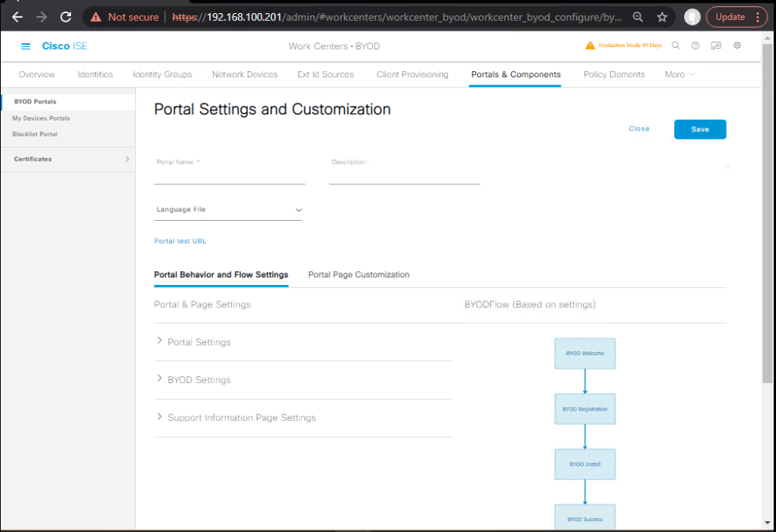This screenshot has width=776, height=532.
Task: Open the ISE notifications monitor icon
Action: coord(716,46)
